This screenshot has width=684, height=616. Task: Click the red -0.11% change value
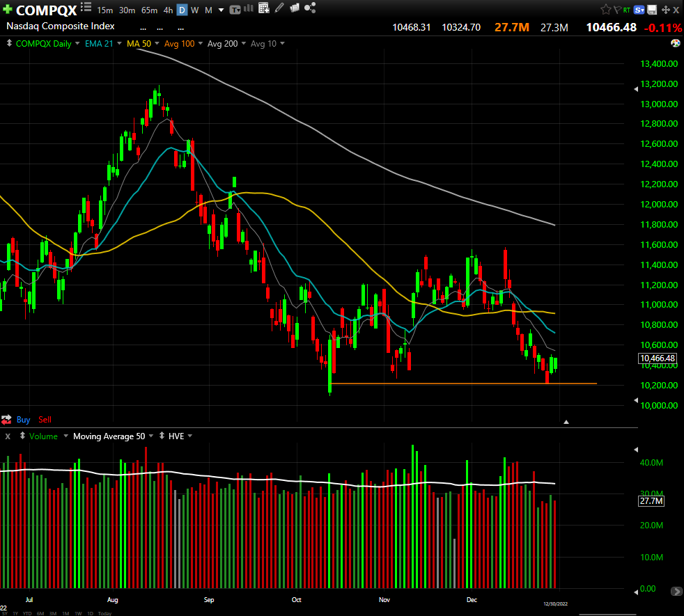[x=662, y=28]
